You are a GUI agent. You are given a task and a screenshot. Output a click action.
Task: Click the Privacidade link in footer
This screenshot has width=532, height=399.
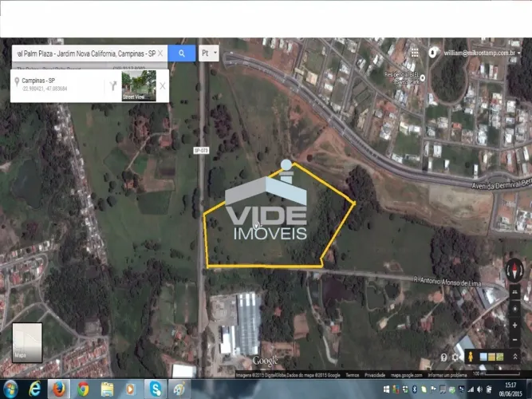[375, 375]
